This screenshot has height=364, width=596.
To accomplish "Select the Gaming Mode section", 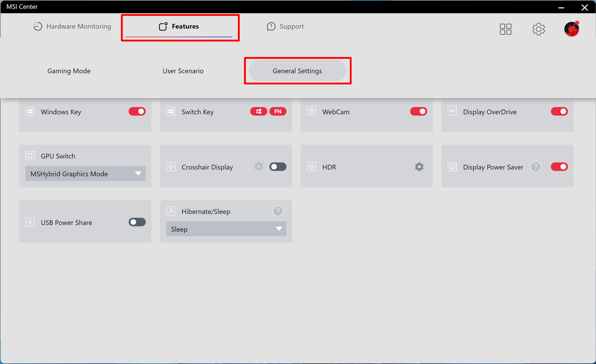I will tap(69, 71).
